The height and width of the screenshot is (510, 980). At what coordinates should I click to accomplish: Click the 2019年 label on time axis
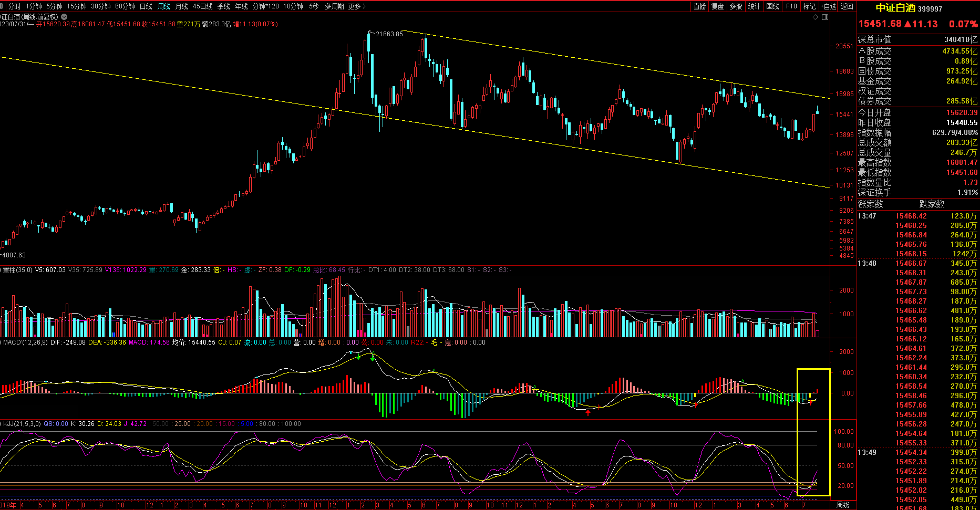coord(8,505)
